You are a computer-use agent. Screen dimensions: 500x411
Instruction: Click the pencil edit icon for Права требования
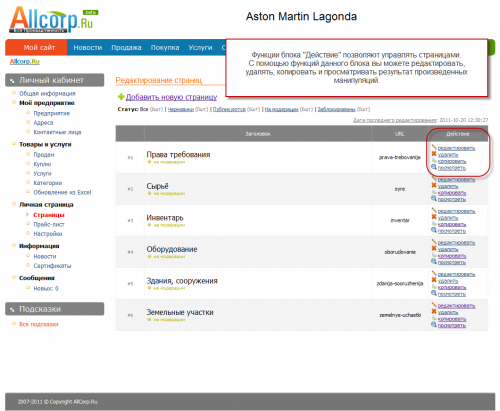434,147
